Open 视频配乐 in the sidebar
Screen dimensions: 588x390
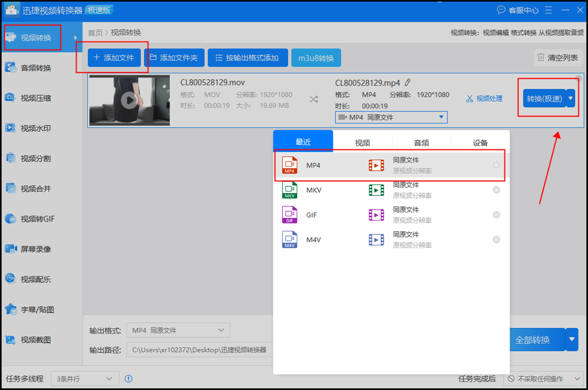coord(41,279)
